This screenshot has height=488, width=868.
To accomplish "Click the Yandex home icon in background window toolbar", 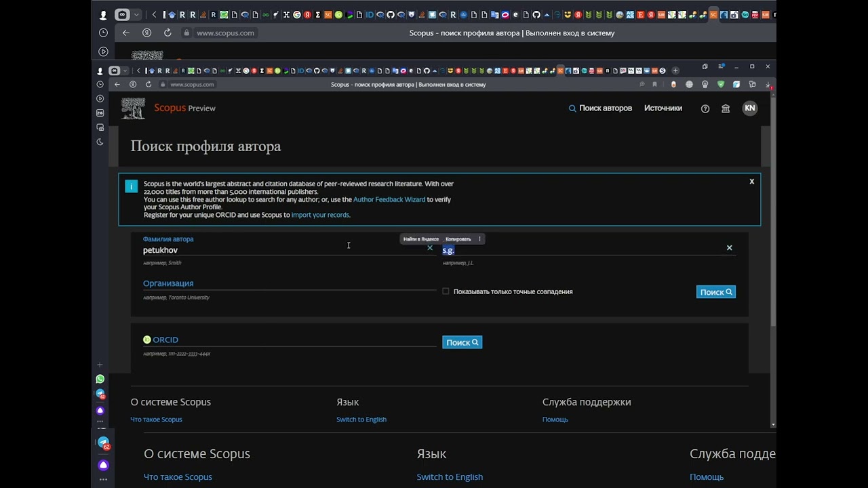I will pos(147,33).
